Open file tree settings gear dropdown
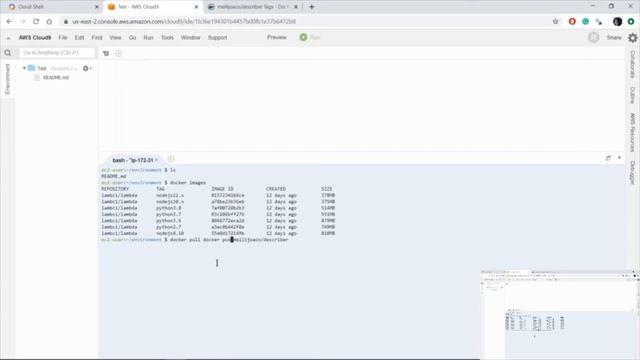The width and height of the screenshot is (640, 360). 87,68
